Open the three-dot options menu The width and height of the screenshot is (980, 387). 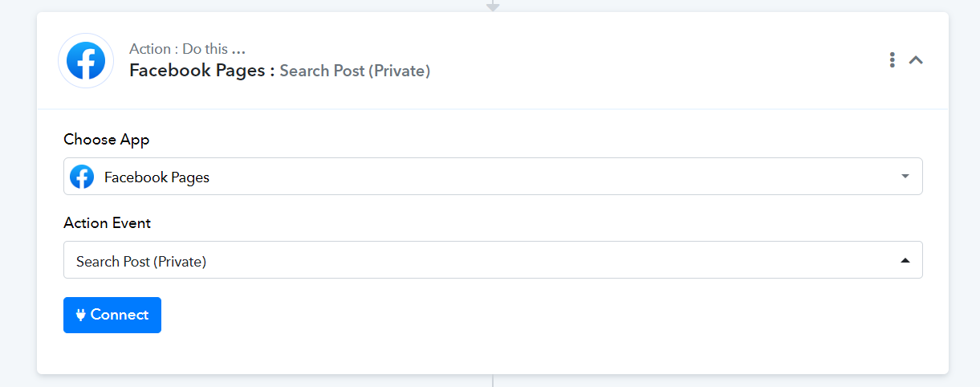click(892, 59)
